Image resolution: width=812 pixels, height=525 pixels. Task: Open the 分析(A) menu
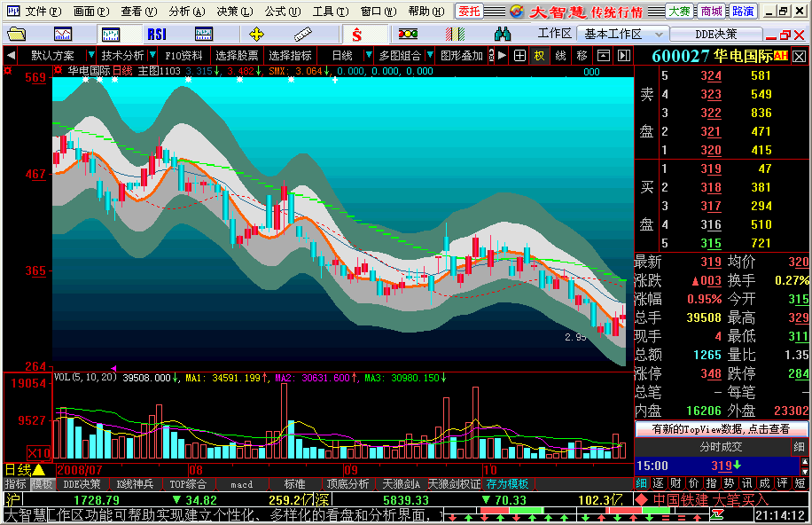(x=187, y=11)
